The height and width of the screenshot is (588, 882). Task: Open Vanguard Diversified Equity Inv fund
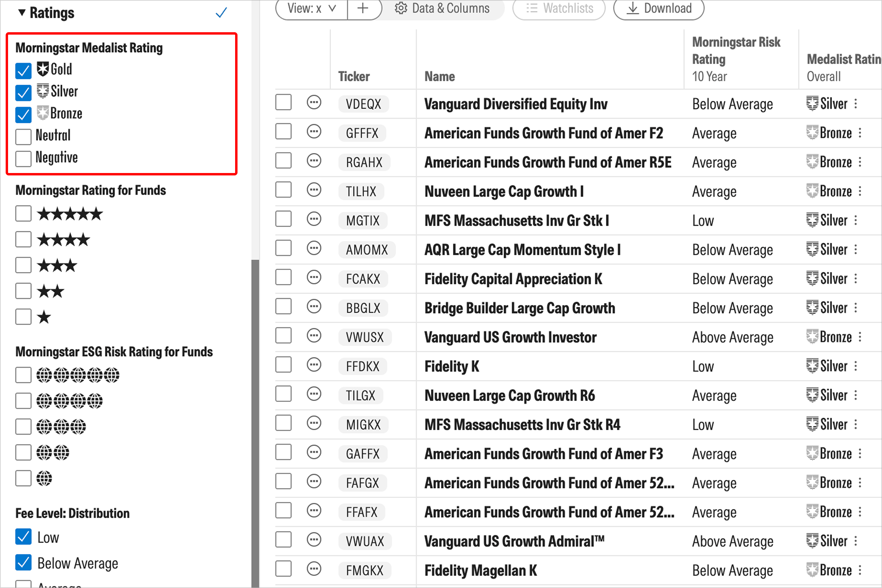(x=516, y=104)
